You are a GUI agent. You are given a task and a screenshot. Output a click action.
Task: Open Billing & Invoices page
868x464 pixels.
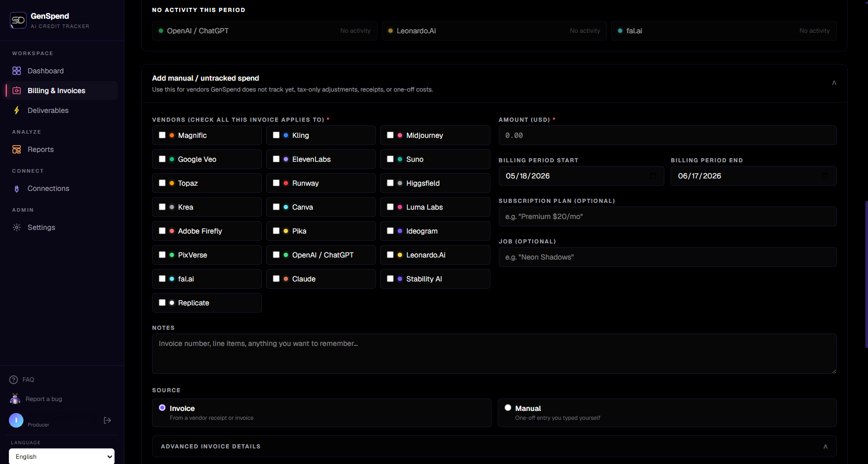61,91
